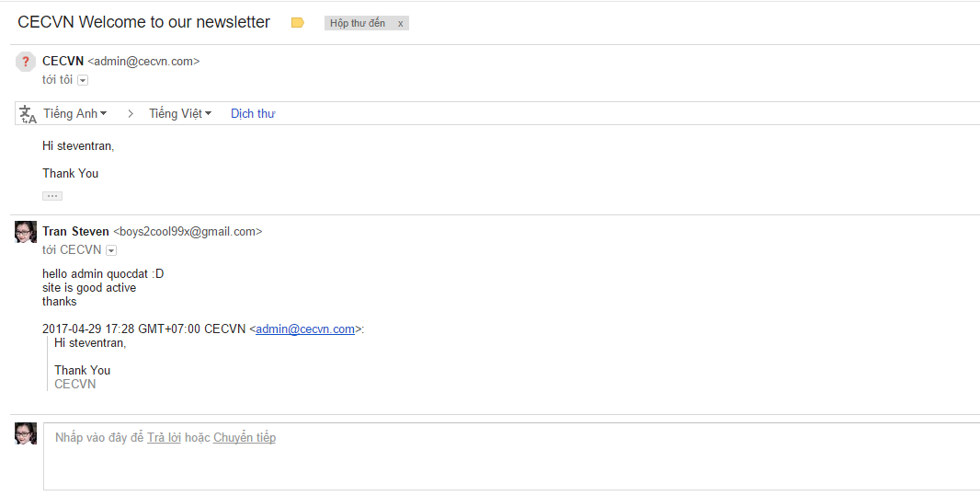980x496 pixels.
Task: Click the unknown sender question mark avatar
Action: (26, 62)
